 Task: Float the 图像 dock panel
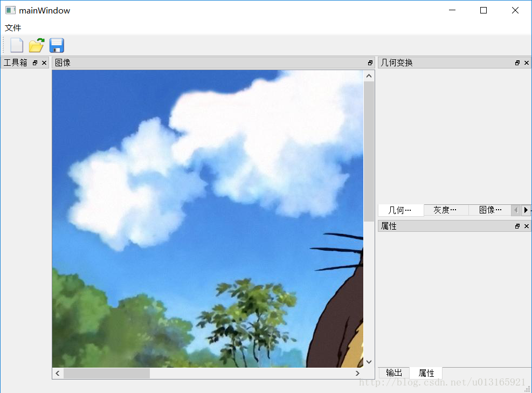[370, 63]
